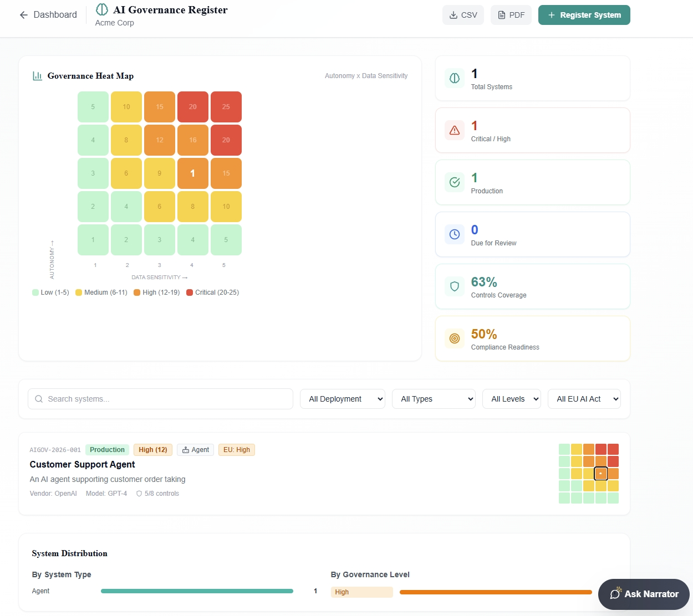
Task: Click the Customer Support Agent title link
Action: [82, 464]
